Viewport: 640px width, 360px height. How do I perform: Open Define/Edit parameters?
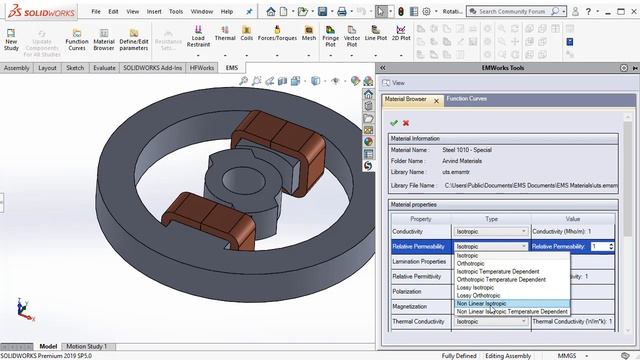133,39
